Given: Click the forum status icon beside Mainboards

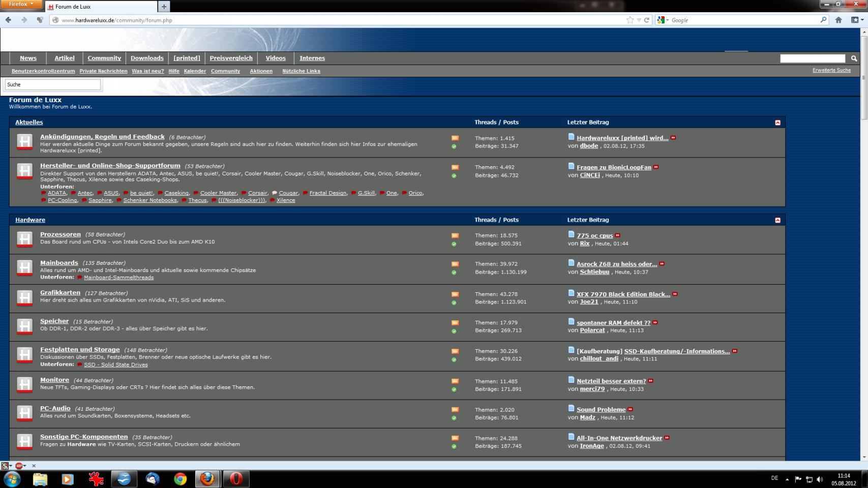Looking at the screenshot, I should pyautogui.click(x=24, y=268).
